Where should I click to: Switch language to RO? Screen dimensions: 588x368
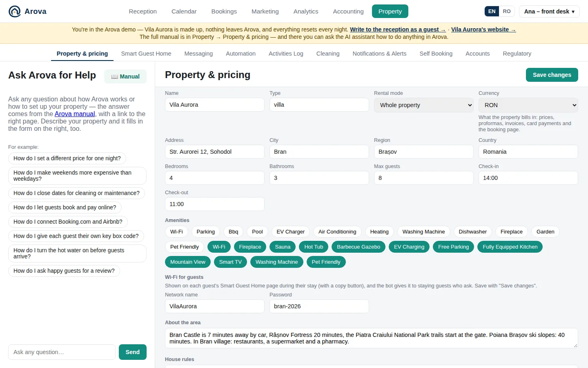[x=507, y=11]
